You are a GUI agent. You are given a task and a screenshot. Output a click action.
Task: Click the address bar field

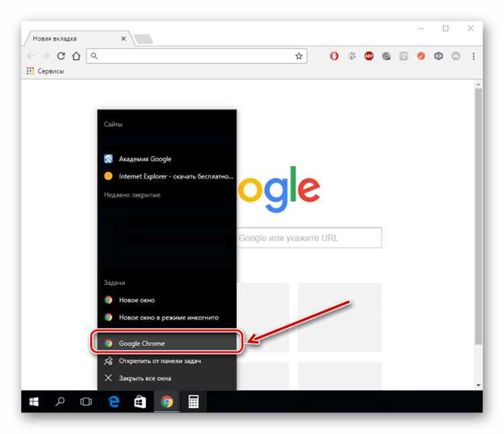tap(196, 56)
